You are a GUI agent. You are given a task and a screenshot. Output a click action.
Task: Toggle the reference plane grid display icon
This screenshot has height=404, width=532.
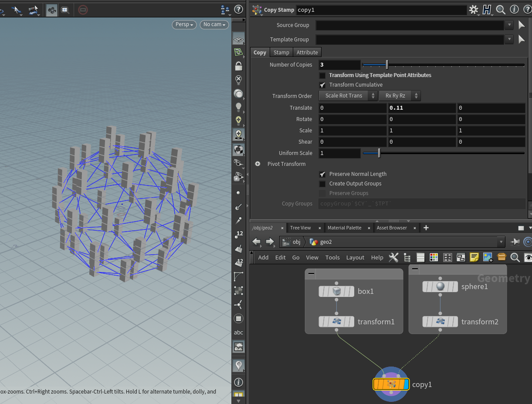tap(238, 40)
